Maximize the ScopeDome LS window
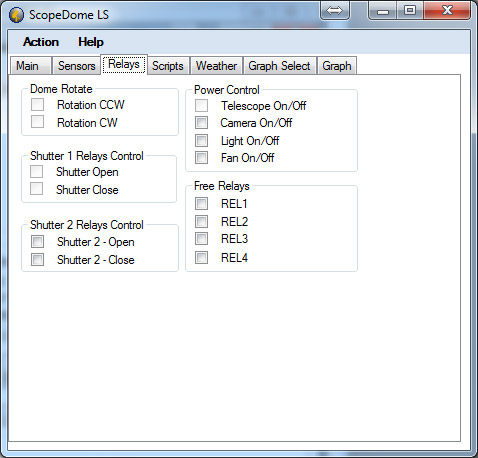478x458 pixels. tap(410, 11)
